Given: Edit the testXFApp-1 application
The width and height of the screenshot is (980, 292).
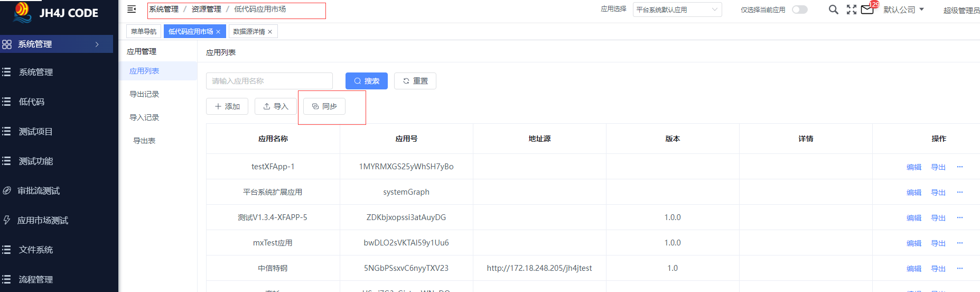Looking at the screenshot, I should 914,167.
